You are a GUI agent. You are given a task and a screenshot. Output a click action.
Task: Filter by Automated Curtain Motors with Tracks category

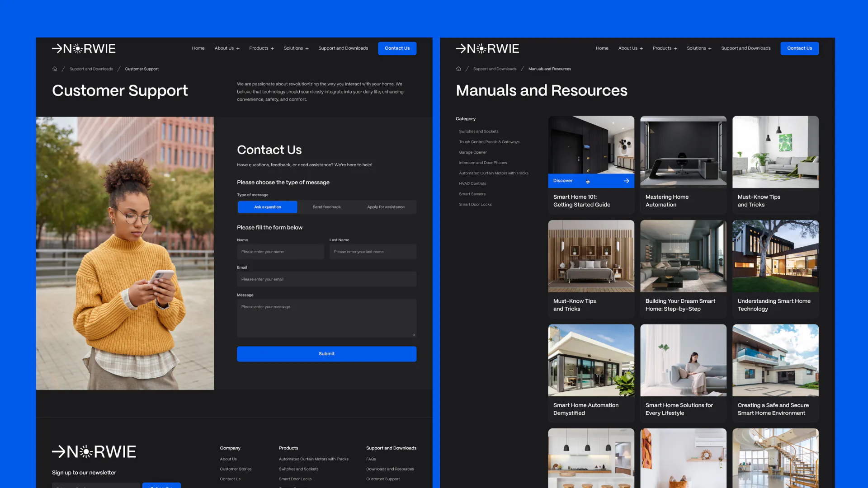(494, 173)
